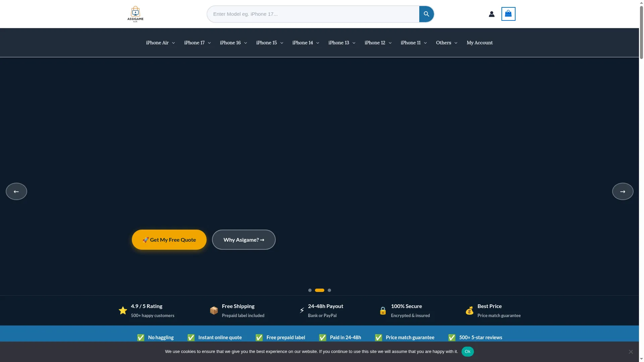Click green check beside 500+ 5-star reviews
644x362 pixels.
point(452,338)
